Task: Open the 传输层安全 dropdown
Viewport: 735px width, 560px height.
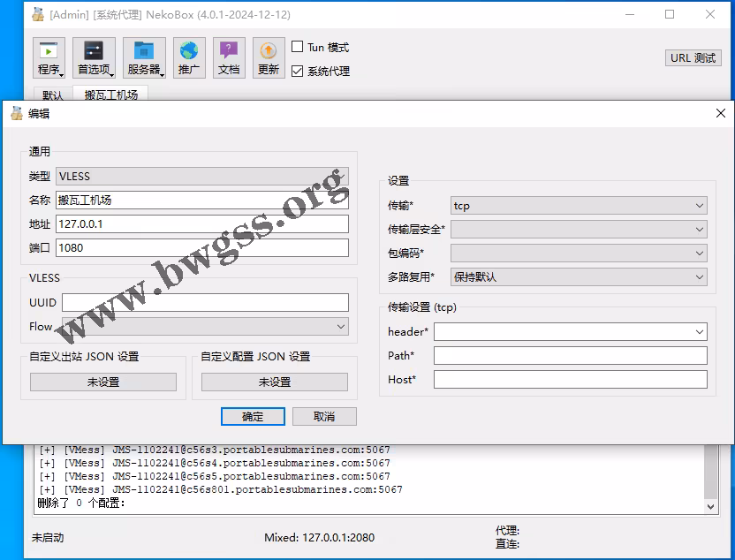Action: (579, 230)
